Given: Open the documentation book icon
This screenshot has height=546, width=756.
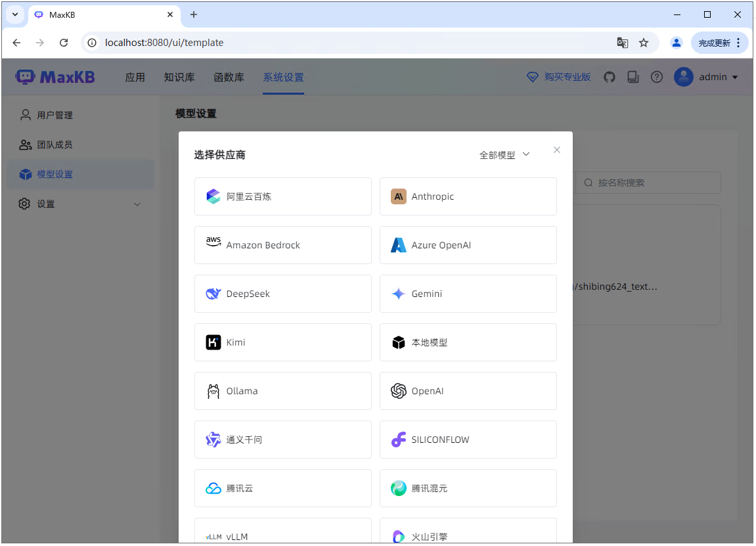Looking at the screenshot, I should [x=633, y=77].
